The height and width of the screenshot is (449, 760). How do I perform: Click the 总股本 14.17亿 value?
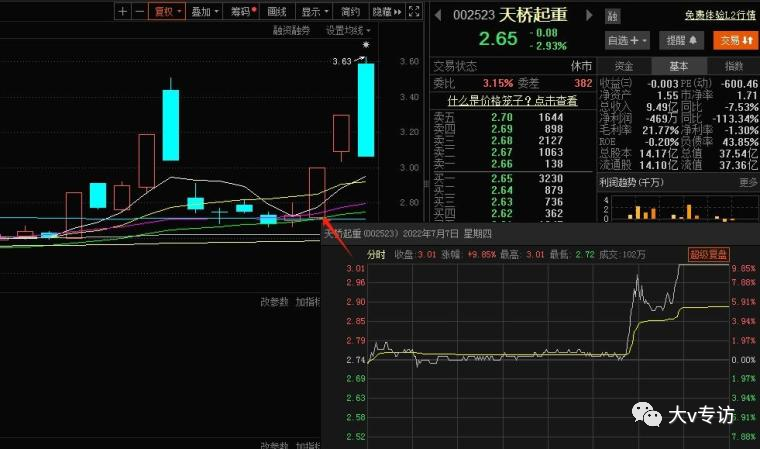pyautogui.click(x=658, y=154)
